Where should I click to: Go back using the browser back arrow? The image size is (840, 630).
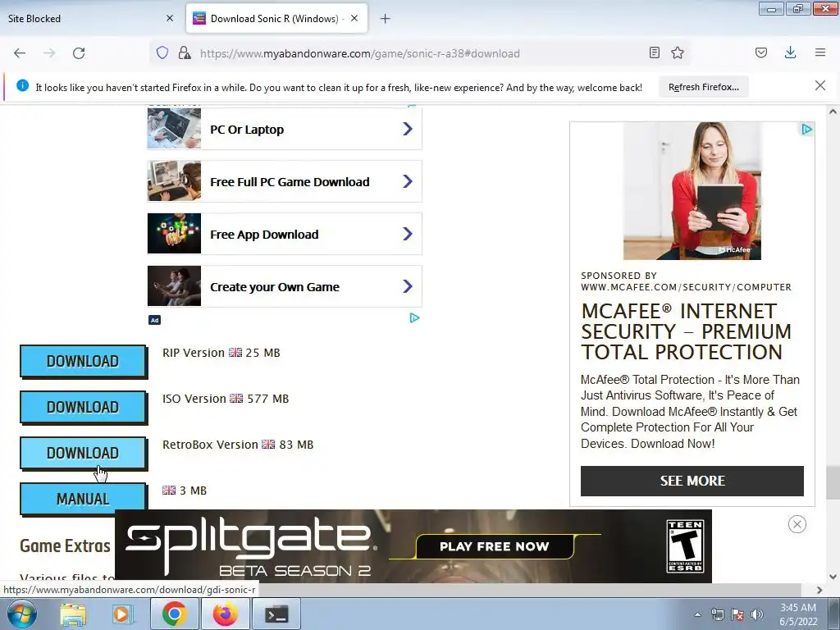(20, 53)
